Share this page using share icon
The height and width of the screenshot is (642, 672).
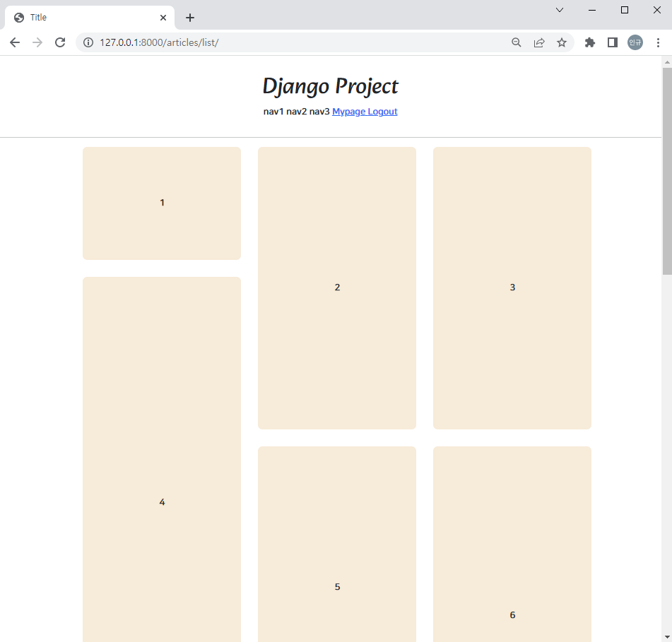pos(539,42)
